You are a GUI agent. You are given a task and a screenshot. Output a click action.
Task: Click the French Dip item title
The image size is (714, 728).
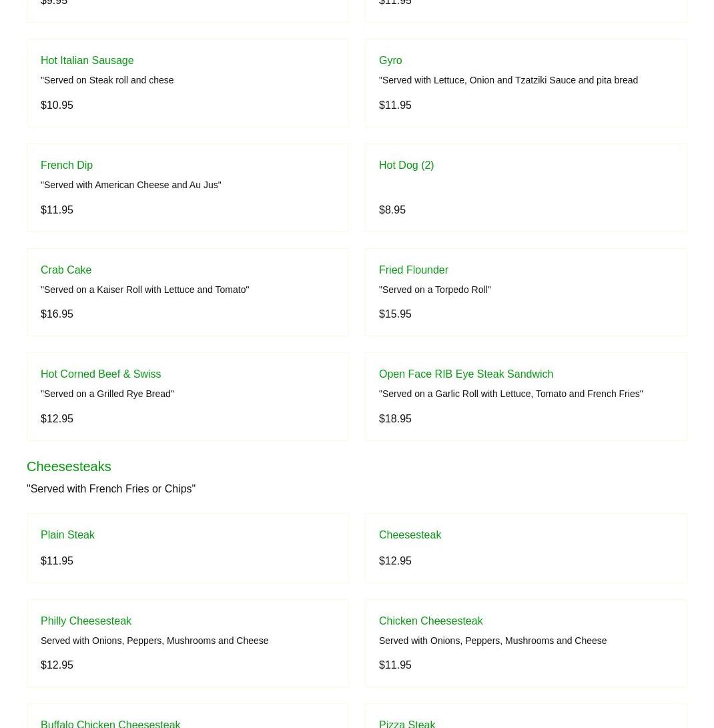[67, 165]
